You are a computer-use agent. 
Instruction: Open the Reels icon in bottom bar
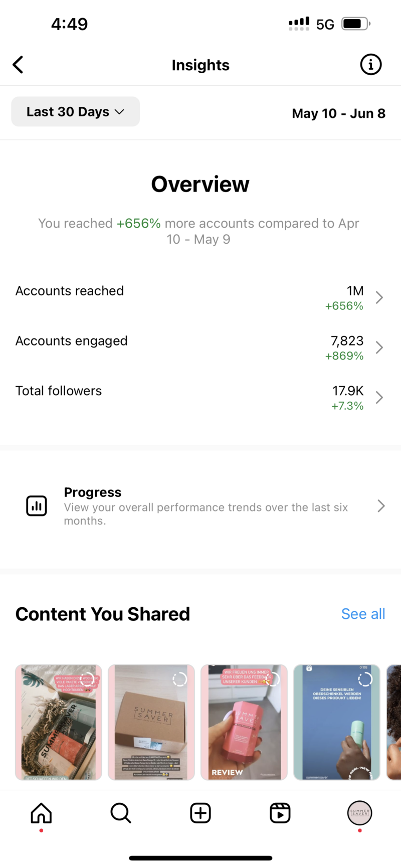(x=280, y=813)
